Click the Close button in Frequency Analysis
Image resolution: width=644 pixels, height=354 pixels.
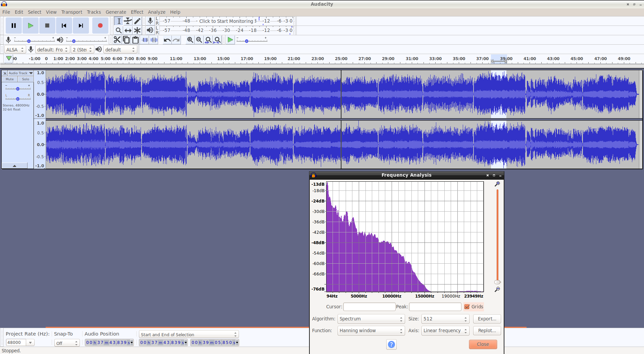point(483,344)
